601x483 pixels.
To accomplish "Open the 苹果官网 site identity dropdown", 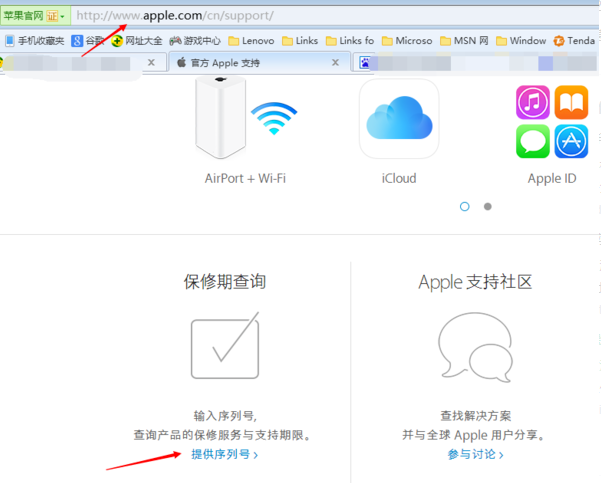I will (x=35, y=16).
